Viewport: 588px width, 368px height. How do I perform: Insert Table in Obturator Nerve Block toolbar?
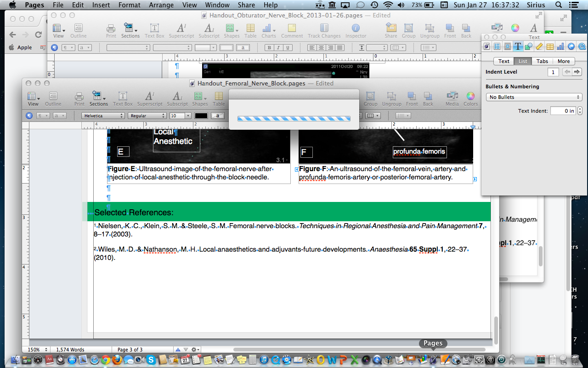pyautogui.click(x=250, y=30)
